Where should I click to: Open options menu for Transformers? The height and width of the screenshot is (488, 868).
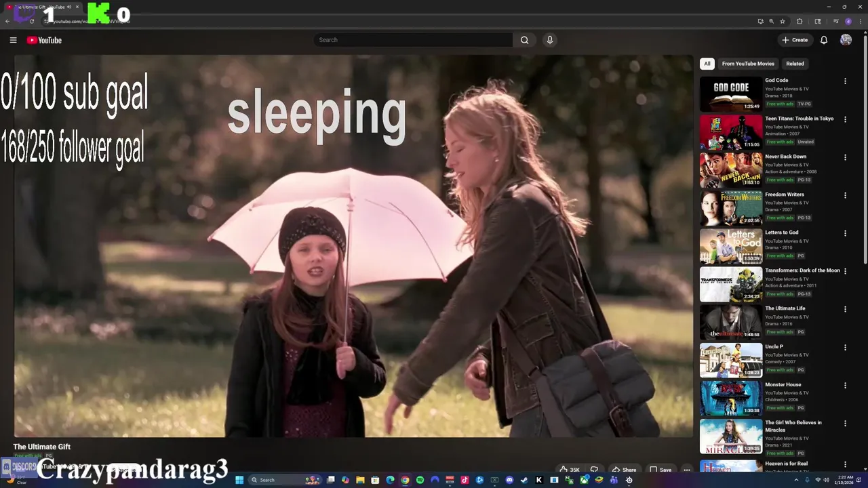pyautogui.click(x=845, y=271)
